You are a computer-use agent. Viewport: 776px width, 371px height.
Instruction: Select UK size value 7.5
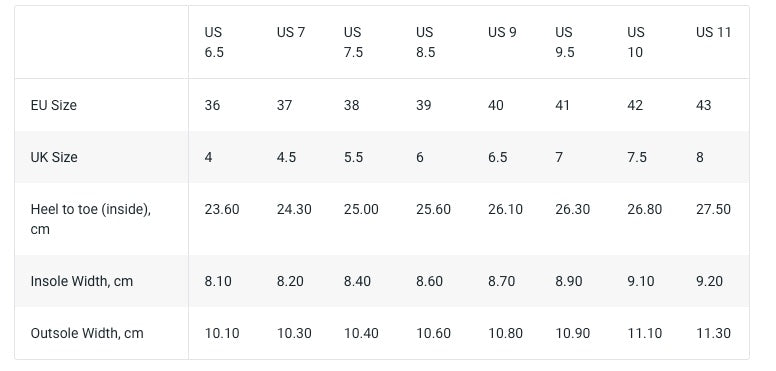636,157
